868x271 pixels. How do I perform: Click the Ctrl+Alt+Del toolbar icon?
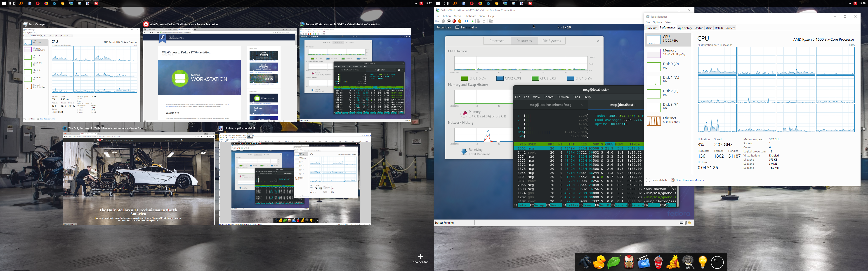(437, 21)
